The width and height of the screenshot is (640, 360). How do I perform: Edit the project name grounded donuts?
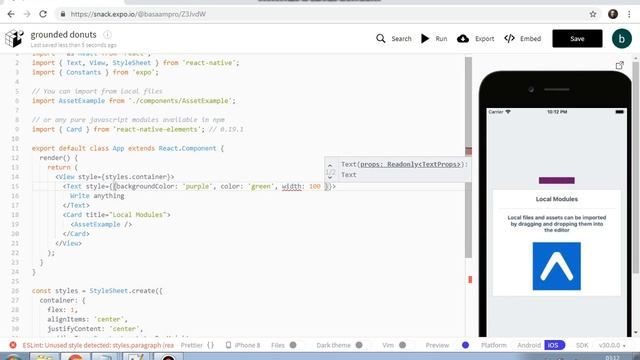coord(63,35)
